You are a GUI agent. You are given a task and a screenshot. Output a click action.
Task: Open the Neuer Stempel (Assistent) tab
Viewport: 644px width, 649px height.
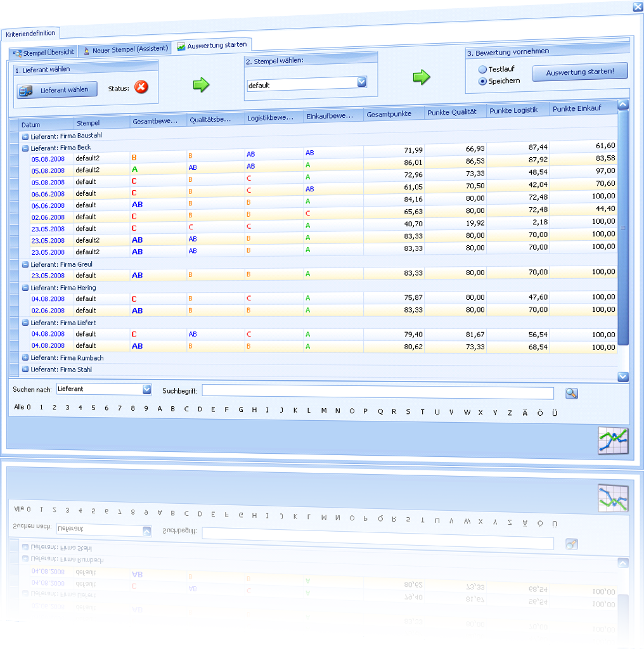pyautogui.click(x=125, y=49)
